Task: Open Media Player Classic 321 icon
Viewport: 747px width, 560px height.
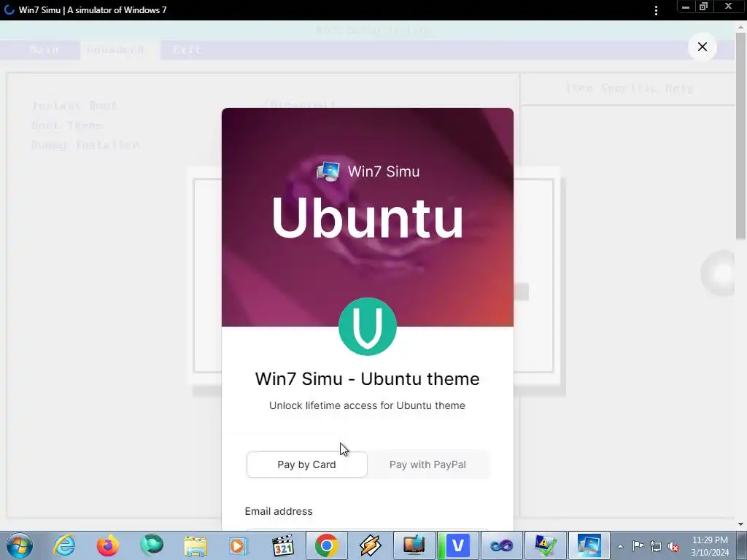Action: (282, 545)
